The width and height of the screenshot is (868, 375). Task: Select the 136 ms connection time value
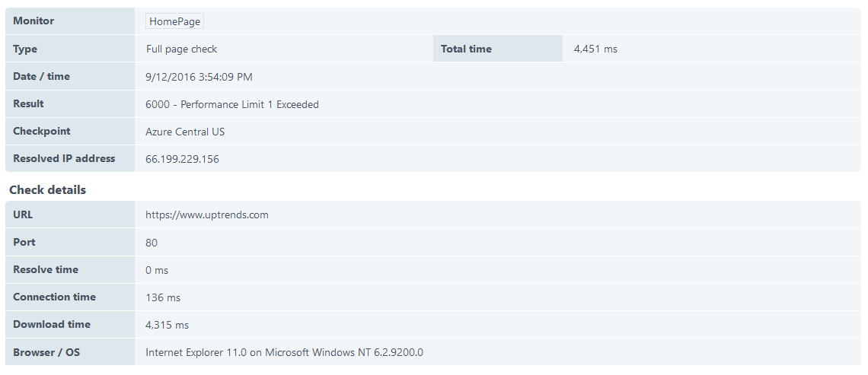click(163, 297)
